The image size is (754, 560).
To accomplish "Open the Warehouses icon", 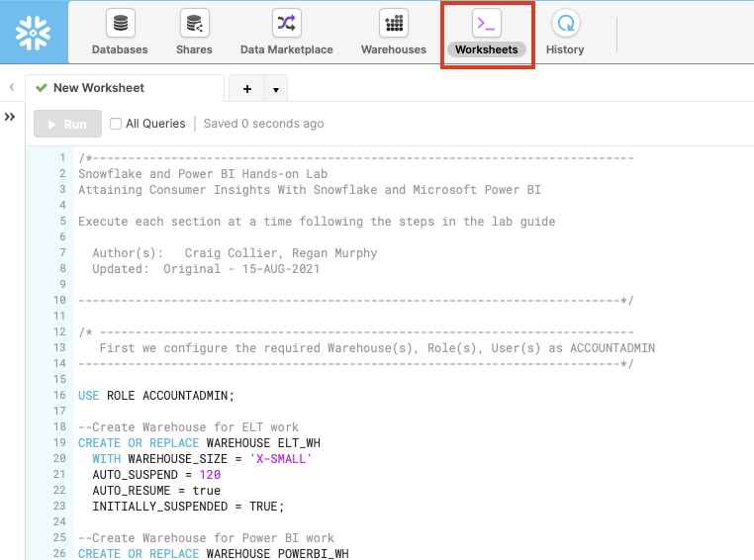I will click(393, 24).
